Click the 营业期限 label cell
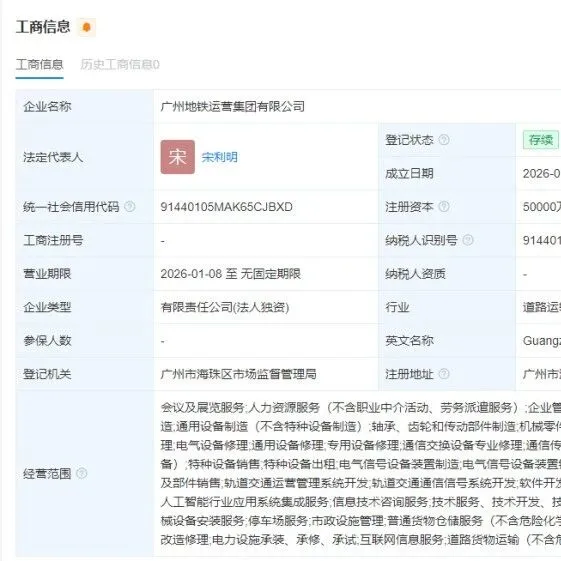Viewport: 561px width, 561px height. tap(85, 274)
